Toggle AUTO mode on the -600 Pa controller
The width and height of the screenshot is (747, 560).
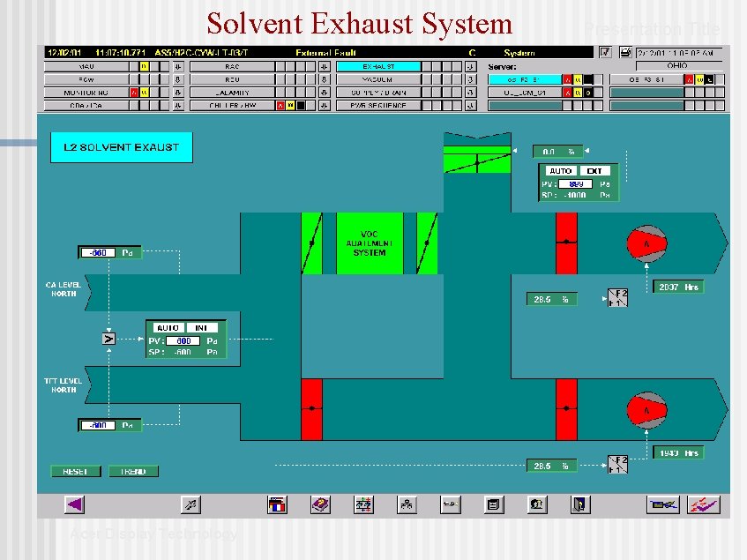point(168,327)
